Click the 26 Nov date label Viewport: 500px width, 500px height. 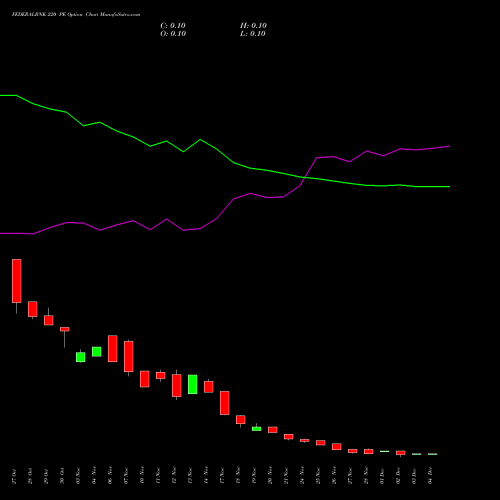pos(334,476)
